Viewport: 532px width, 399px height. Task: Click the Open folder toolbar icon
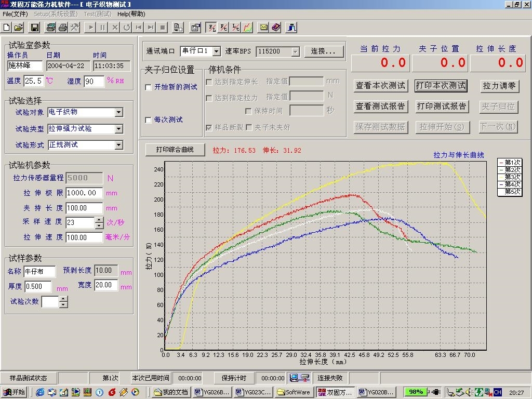pyautogui.click(x=19, y=27)
